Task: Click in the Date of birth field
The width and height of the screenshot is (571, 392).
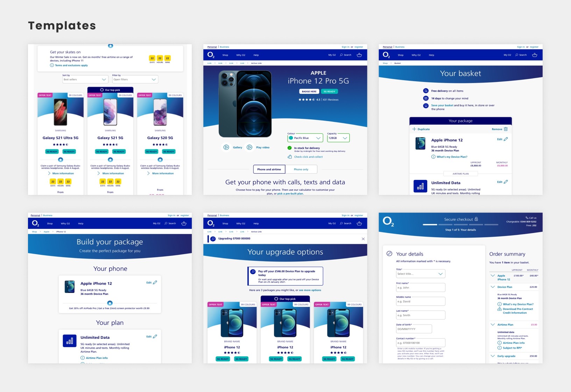Action: tap(414, 329)
